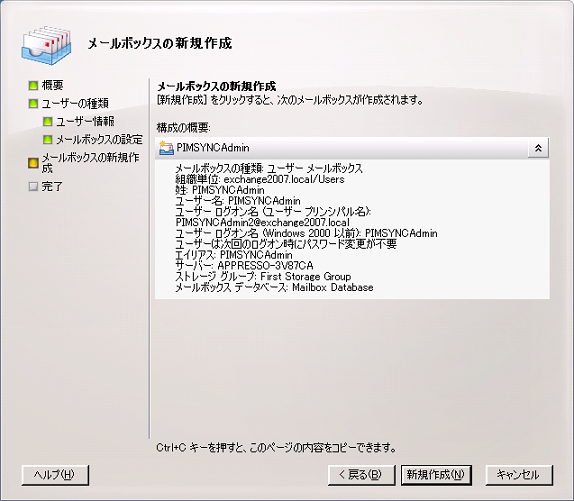
Task: Click green status icon beside メールボックスの設定
Action: [x=48, y=139]
